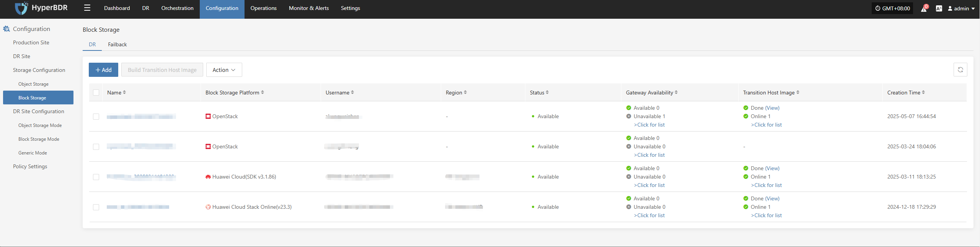The width and height of the screenshot is (980, 247).
Task: Check the row created 2025-05-07 16:44:54
Action: (96, 117)
